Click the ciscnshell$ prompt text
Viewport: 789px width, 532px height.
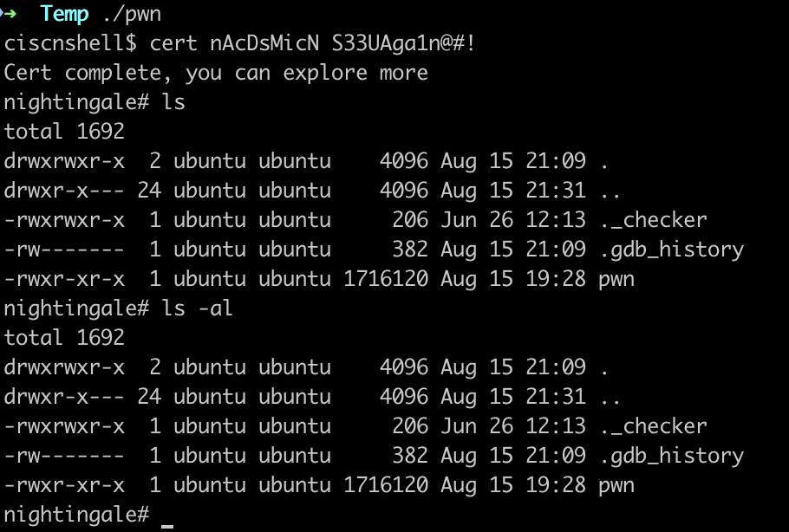(x=70, y=42)
